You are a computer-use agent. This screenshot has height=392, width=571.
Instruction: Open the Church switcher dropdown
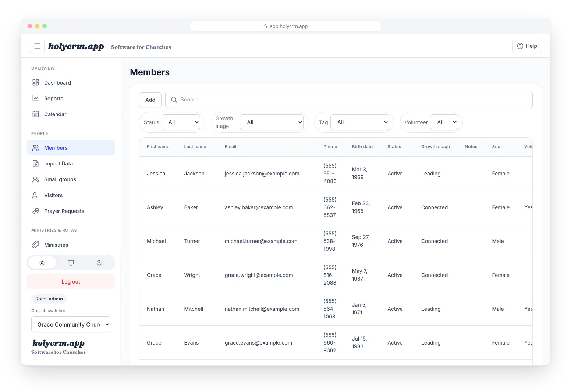pyautogui.click(x=71, y=324)
